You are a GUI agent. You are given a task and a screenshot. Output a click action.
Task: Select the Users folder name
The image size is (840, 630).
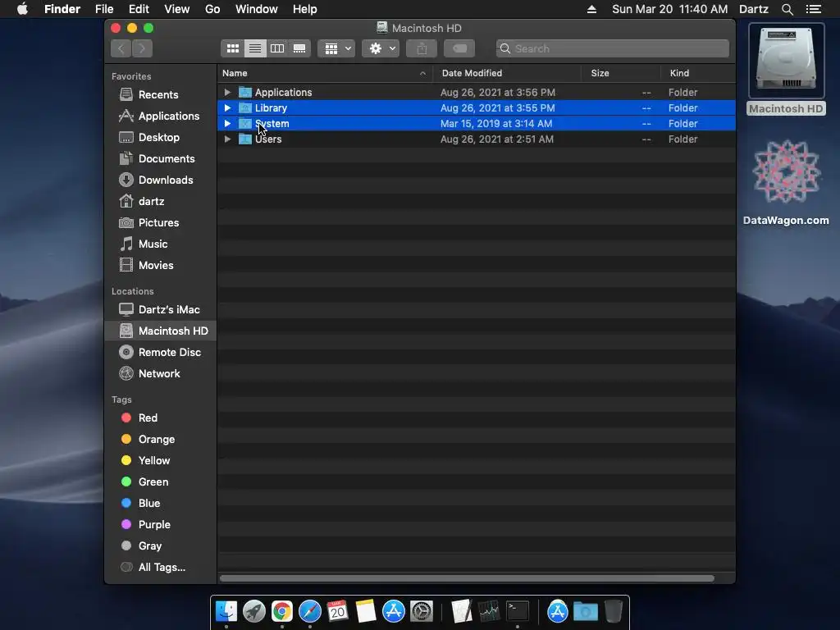tap(268, 139)
